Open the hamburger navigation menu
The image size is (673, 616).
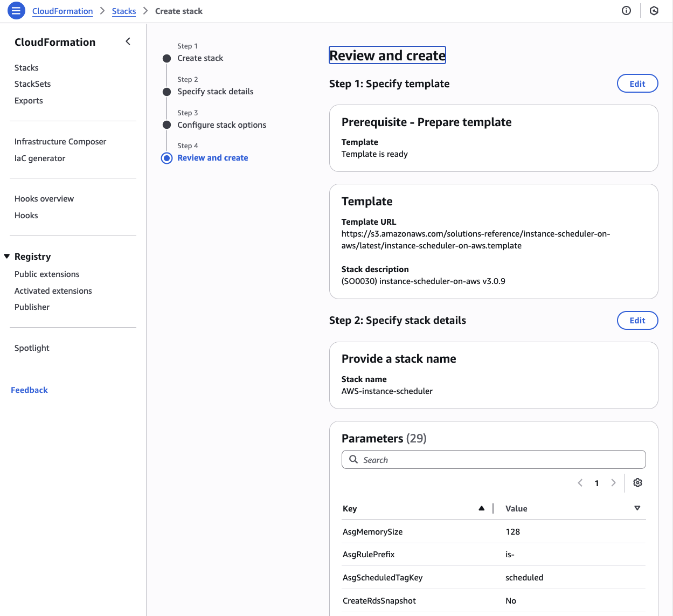(x=16, y=10)
